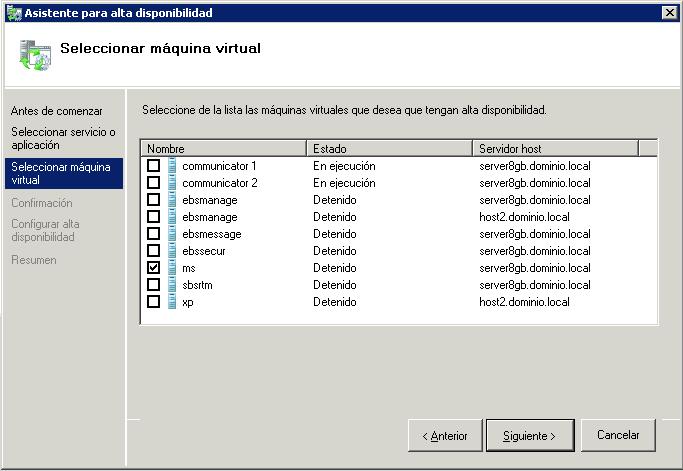This screenshot has width=683, height=471.
Task: Select the xp row name
Action: tap(188, 302)
